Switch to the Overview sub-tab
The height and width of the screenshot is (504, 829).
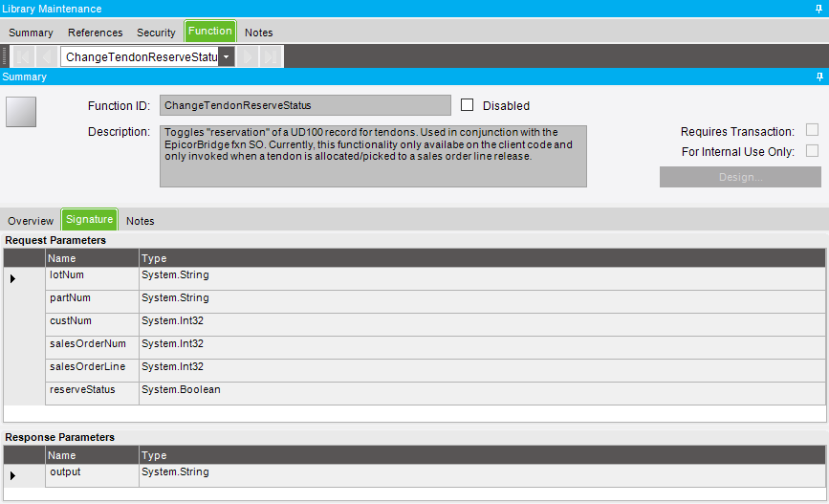tap(31, 221)
